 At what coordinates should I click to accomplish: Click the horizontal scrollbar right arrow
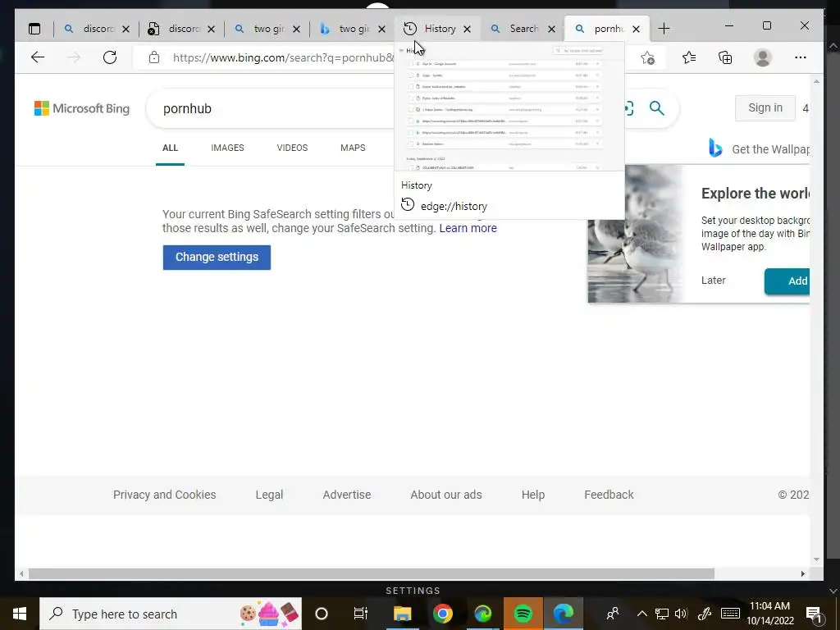(802, 573)
